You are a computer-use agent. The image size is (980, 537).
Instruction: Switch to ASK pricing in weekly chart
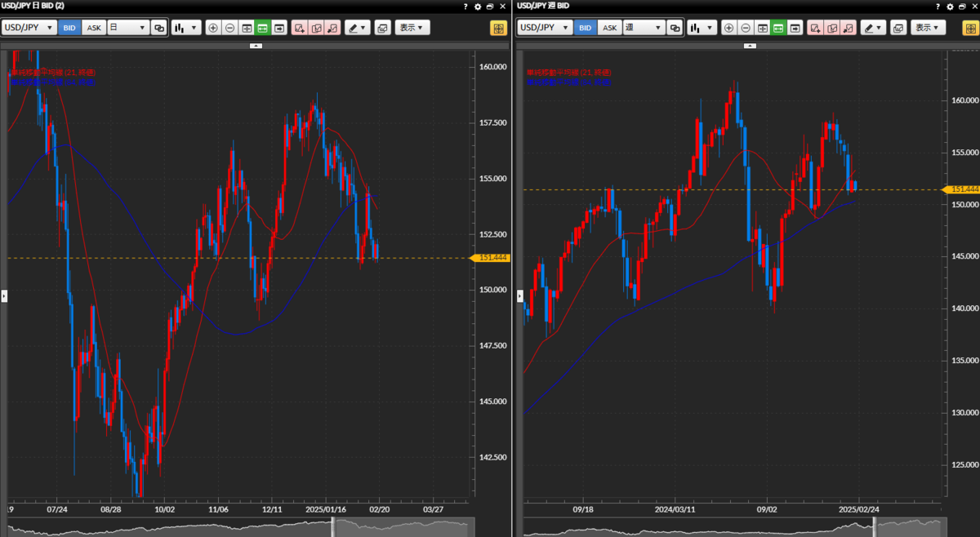610,28
